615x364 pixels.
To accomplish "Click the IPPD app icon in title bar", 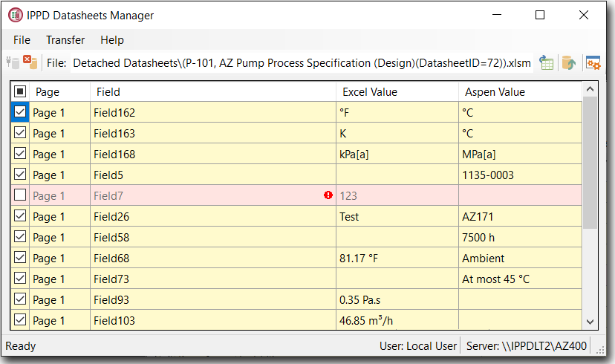I will click(15, 15).
